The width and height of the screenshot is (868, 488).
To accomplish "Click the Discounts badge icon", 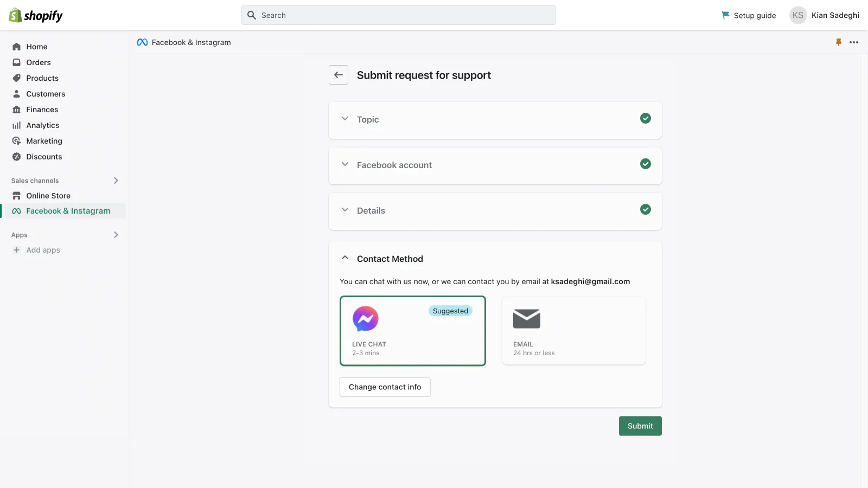I will (17, 157).
